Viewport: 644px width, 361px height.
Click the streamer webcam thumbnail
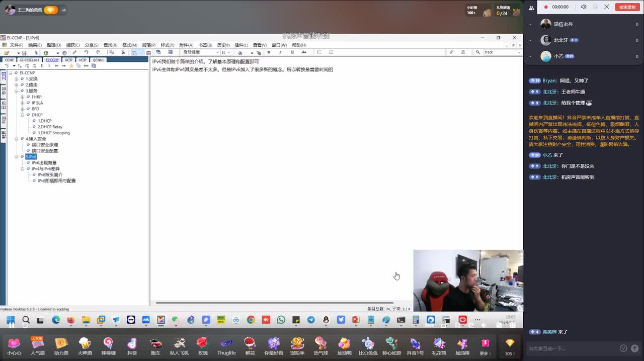tap(468, 281)
